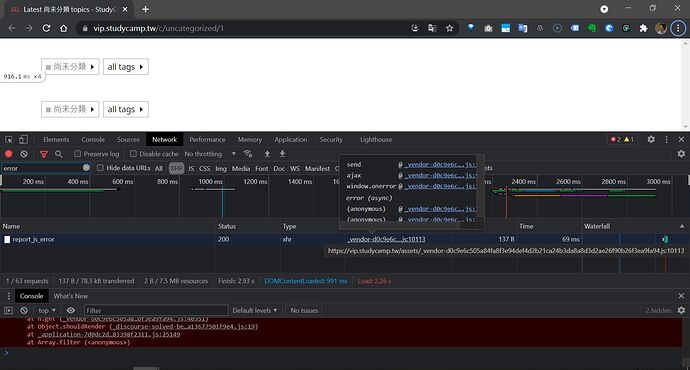Toggle the CSS request type filter
The image size is (690, 370).
(x=205, y=168)
